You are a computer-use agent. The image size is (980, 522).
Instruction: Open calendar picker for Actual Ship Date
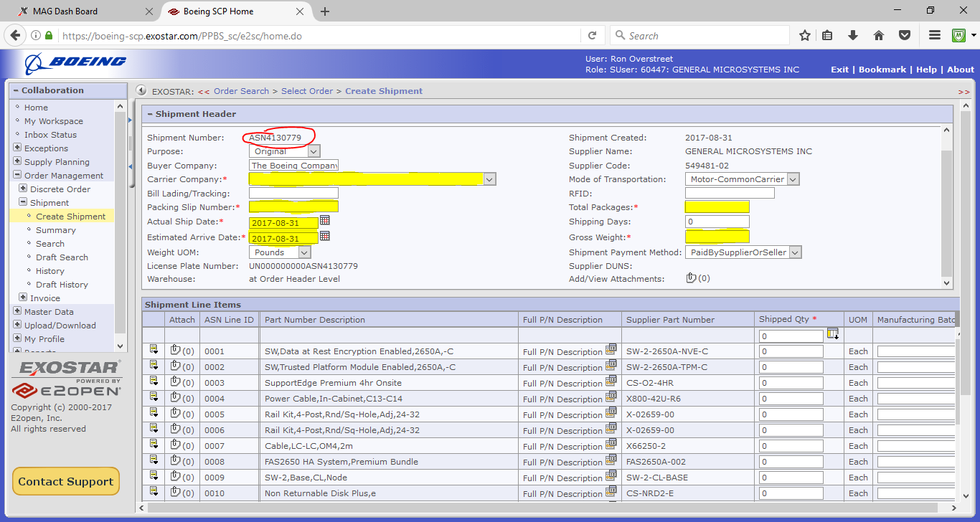pos(325,221)
